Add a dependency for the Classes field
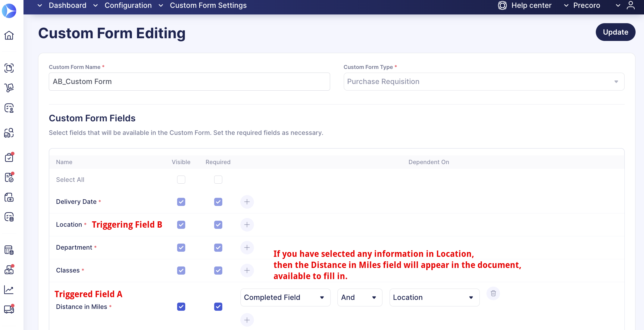644x330 pixels. pyautogui.click(x=247, y=270)
